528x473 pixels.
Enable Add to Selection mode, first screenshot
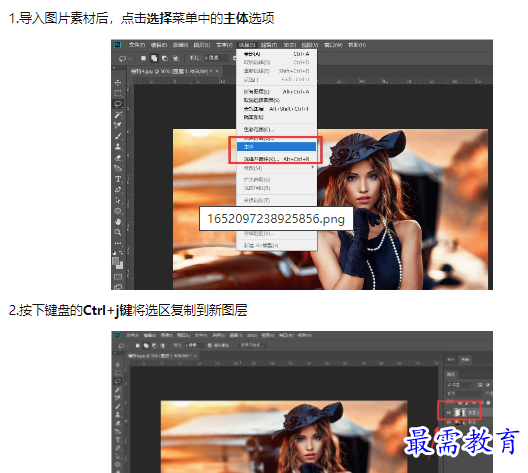(x=154, y=58)
